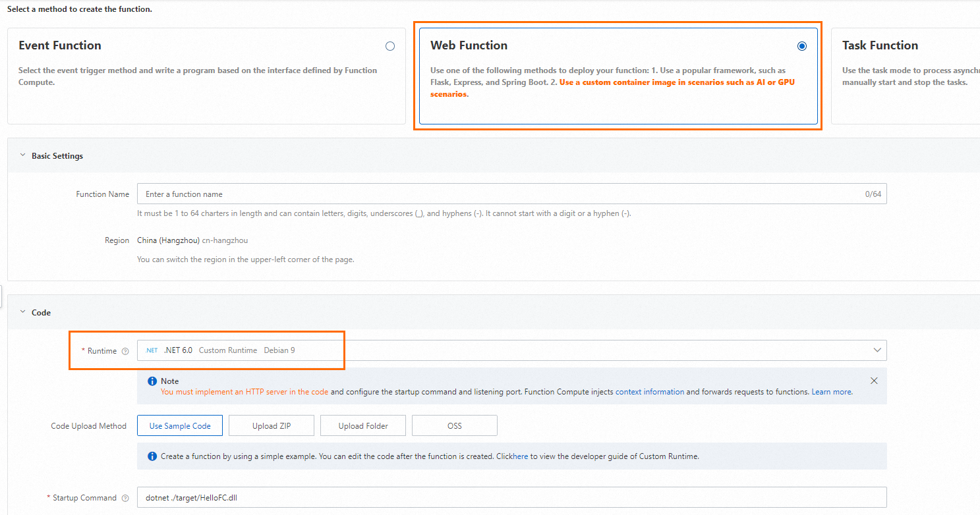Select Upload ZIP method
This screenshot has height=515, width=980.
[272, 426]
